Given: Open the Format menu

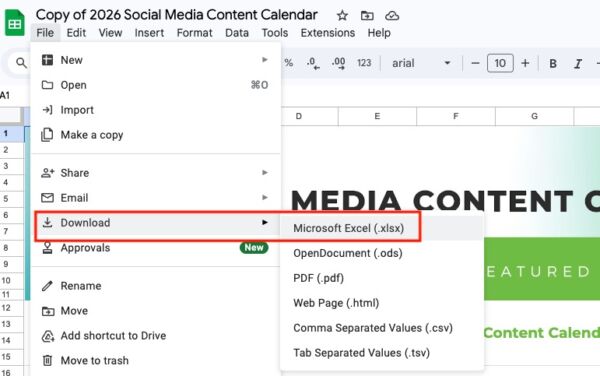Looking at the screenshot, I should [x=194, y=33].
